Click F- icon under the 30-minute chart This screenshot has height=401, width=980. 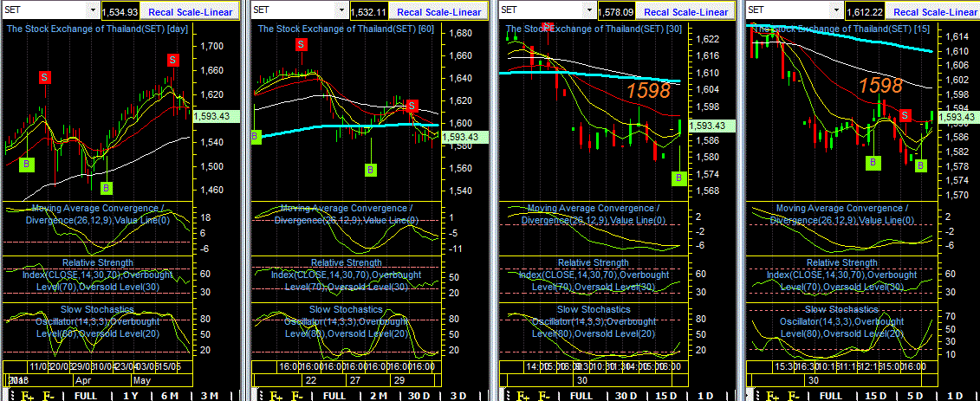(x=544, y=396)
